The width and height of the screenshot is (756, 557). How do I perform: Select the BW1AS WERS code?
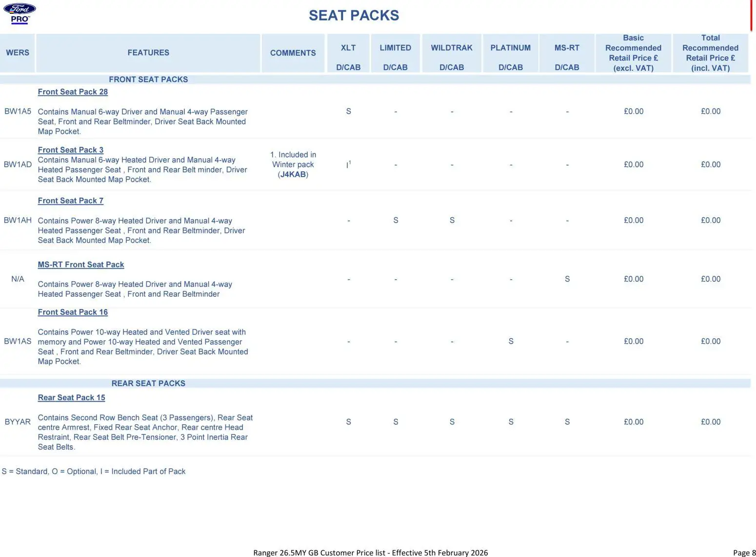tap(18, 341)
